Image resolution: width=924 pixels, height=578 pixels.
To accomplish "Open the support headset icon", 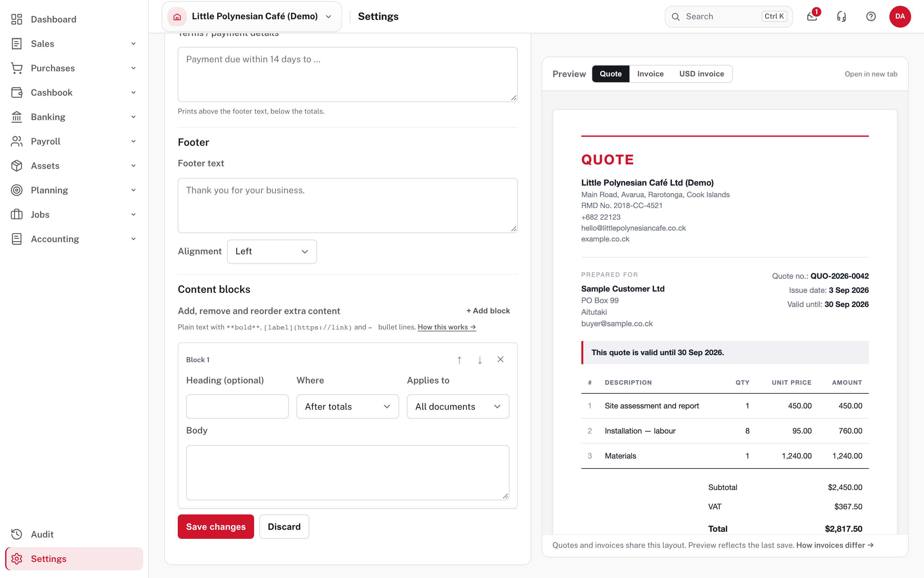I will point(842,16).
